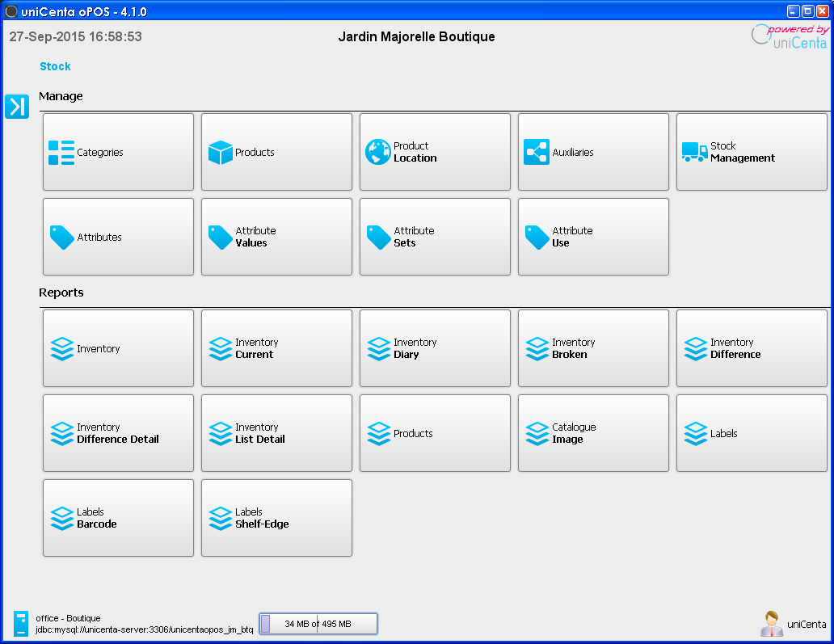
Task: Click the Attribute Sets tag icon
Action: 379,238
